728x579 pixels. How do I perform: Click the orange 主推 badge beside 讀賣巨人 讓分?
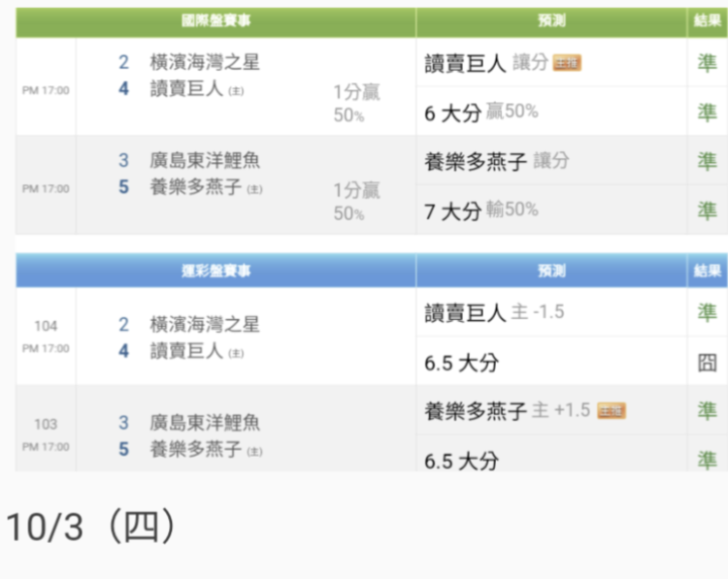point(567,63)
